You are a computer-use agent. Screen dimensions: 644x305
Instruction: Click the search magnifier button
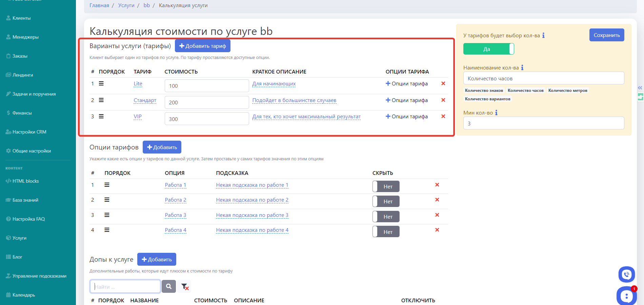point(168,286)
